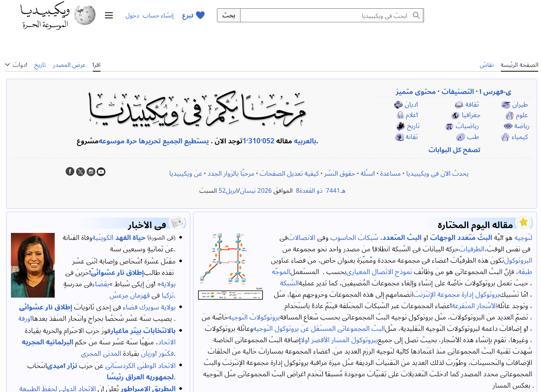Click the تبرع donate link
Viewport: 541px width, 392px height.
[188, 15]
